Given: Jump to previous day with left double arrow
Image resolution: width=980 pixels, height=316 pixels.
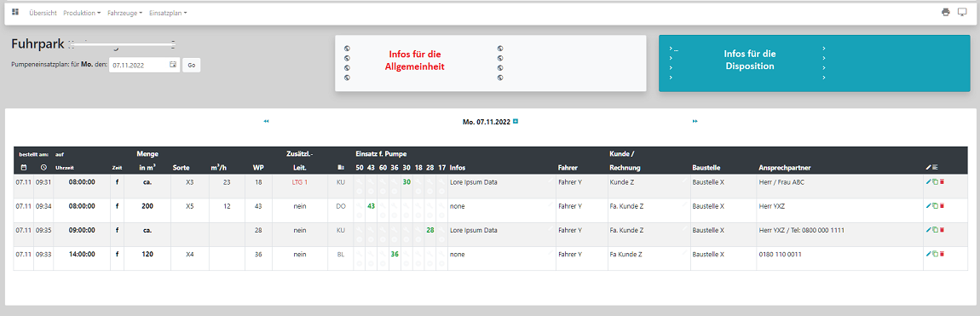Looking at the screenshot, I should coord(266,121).
